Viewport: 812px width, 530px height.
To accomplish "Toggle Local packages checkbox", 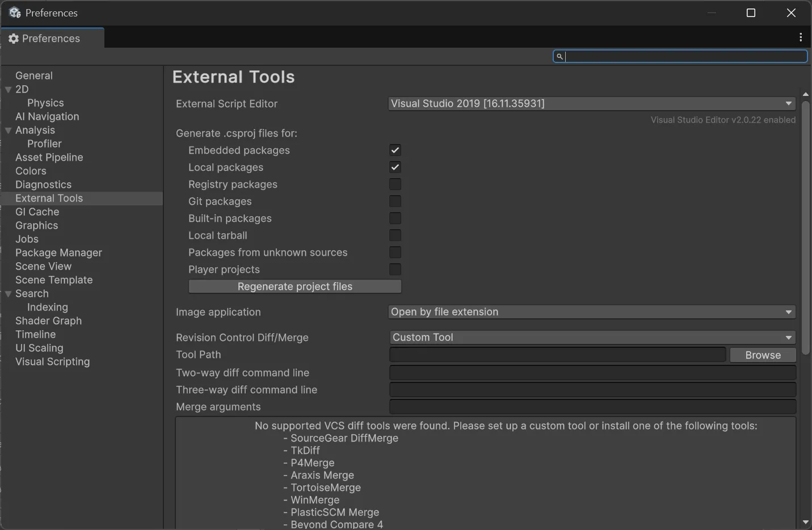I will coord(395,167).
